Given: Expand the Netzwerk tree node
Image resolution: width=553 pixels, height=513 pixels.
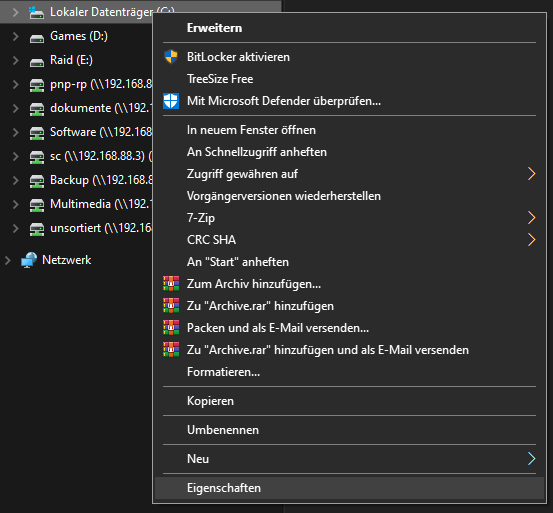Looking at the screenshot, I should 7,260.
